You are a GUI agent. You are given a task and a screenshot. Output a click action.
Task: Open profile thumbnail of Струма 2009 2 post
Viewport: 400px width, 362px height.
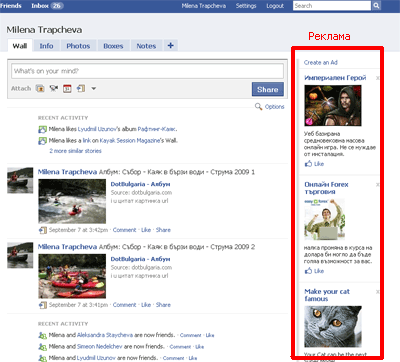coord(20,255)
